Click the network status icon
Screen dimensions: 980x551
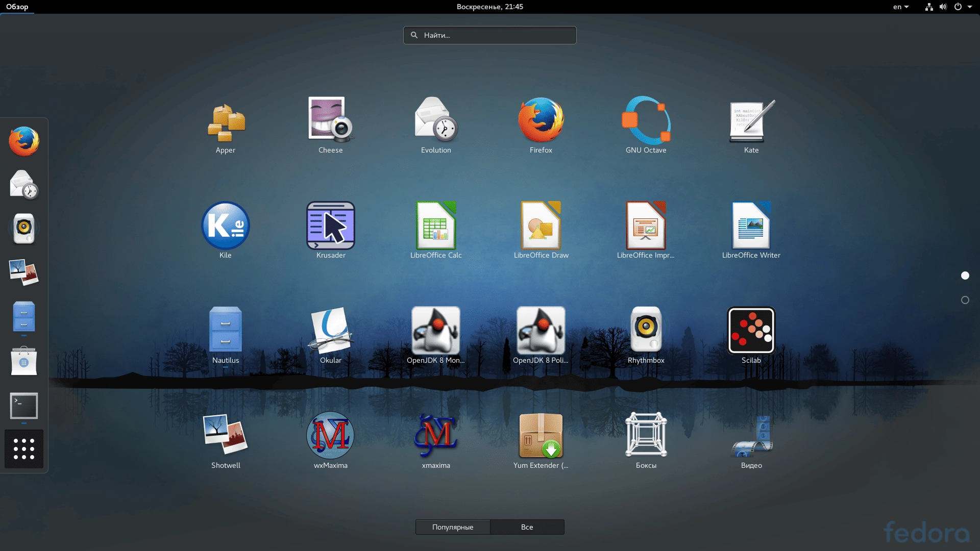point(929,7)
